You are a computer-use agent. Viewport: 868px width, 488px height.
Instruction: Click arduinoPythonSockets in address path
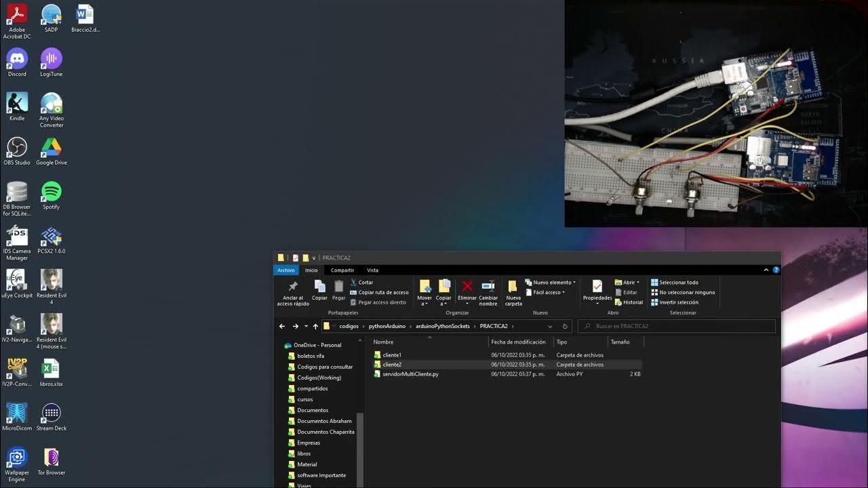point(442,326)
